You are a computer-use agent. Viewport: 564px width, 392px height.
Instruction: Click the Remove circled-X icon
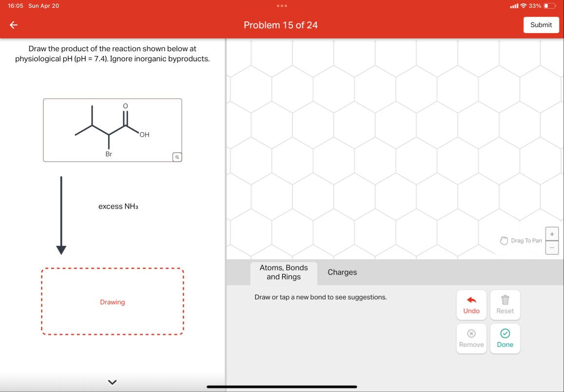471,334
